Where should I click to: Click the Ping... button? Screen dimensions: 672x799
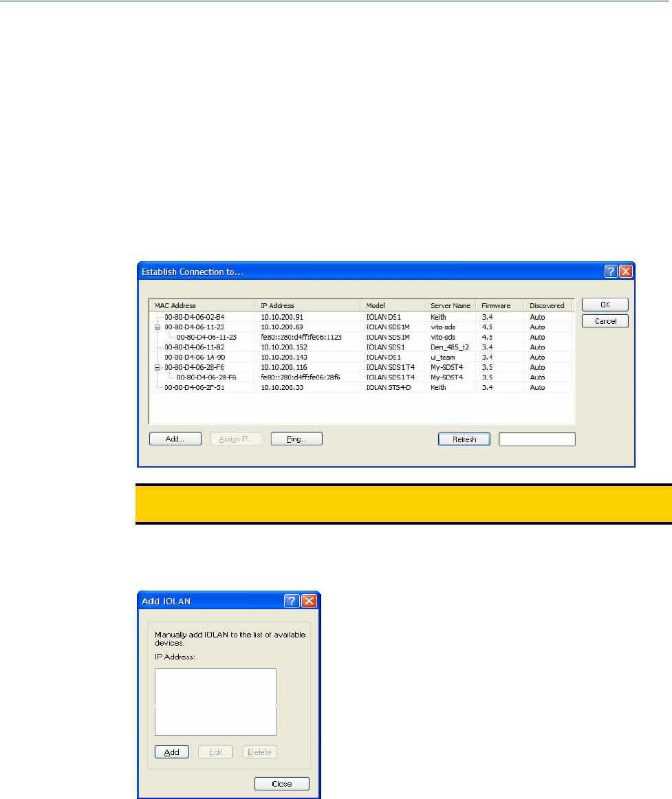point(296,439)
